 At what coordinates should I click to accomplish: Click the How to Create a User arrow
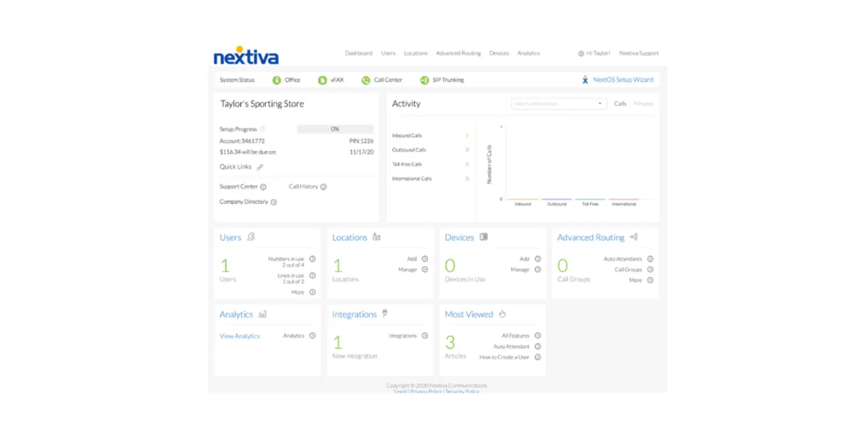[538, 357]
